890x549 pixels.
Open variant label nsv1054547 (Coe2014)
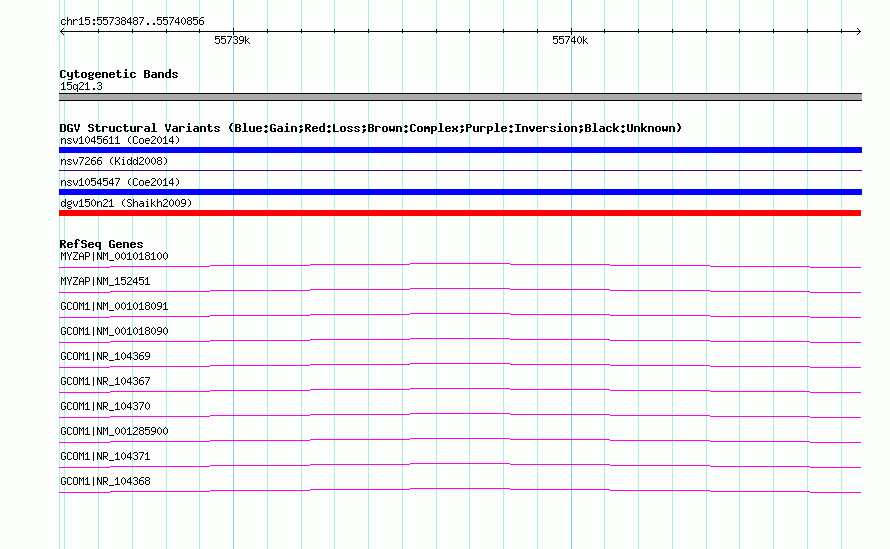point(120,182)
